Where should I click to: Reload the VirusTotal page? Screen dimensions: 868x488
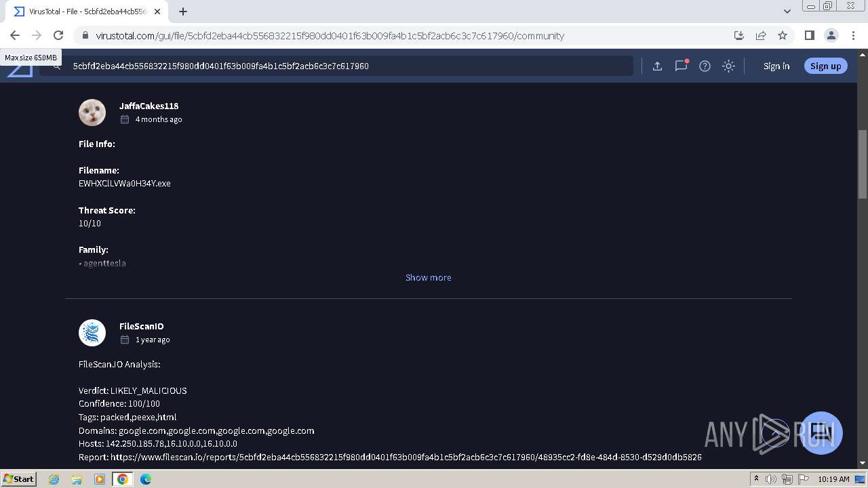(58, 35)
